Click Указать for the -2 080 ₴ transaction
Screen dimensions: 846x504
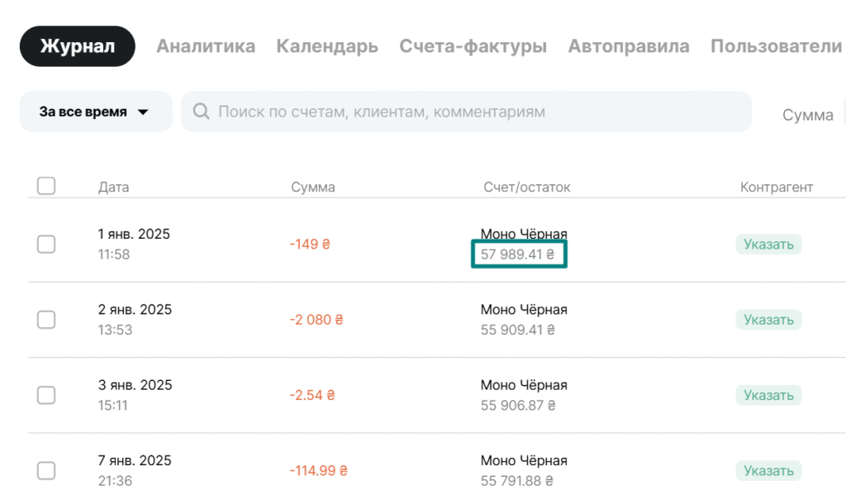click(768, 319)
